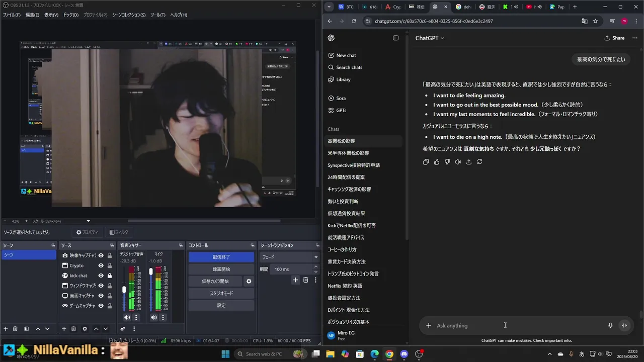Click the ChatGPT logo in sidebar

point(331,38)
